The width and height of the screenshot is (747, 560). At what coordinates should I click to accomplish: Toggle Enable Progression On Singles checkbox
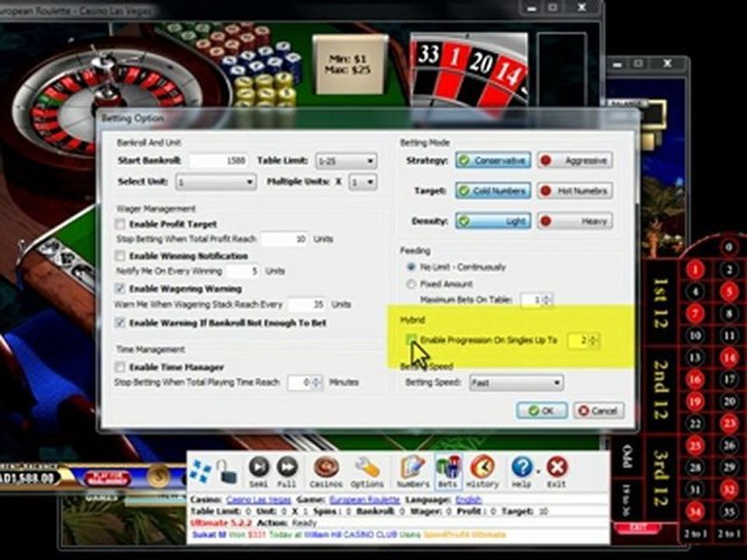click(411, 340)
